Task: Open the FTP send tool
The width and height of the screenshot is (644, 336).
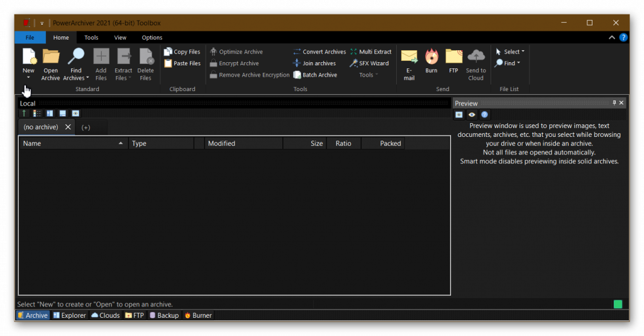Action: click(x=453, y=60)
